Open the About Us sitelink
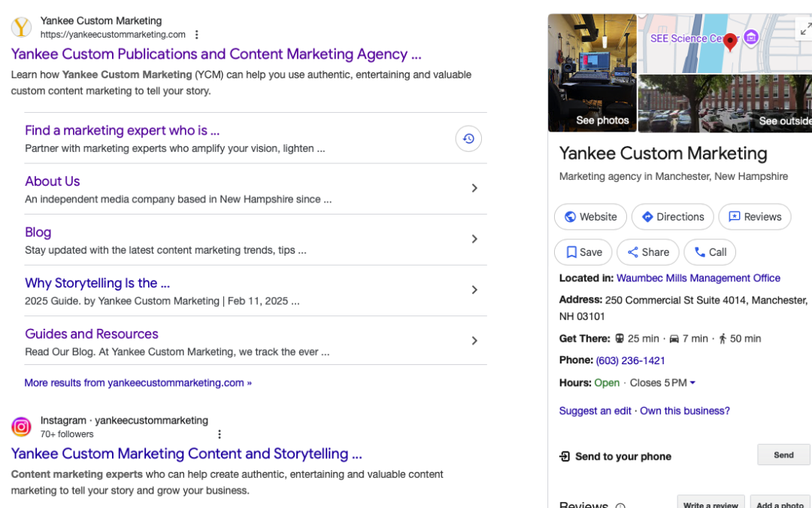This screenshot has height=508, width=812. 53,181
